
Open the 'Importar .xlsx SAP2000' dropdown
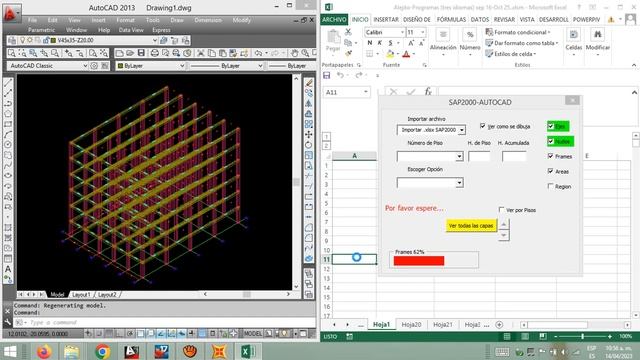tap(462, 130)
